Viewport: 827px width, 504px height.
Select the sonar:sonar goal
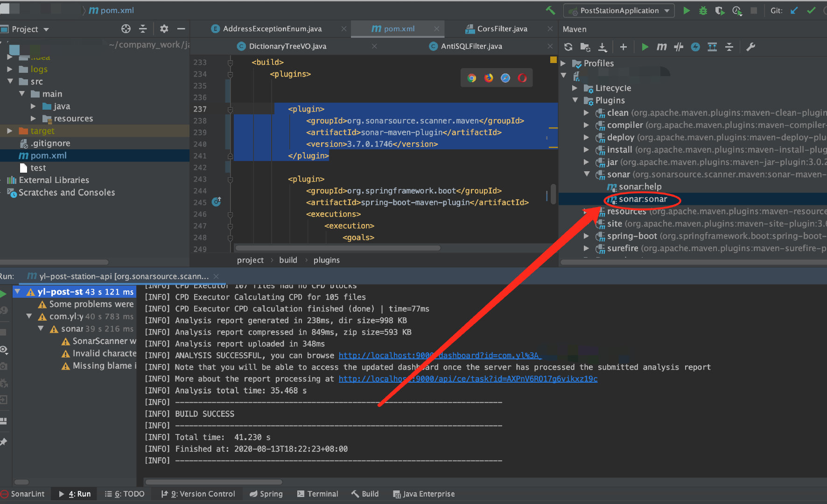tap(643, 199)
